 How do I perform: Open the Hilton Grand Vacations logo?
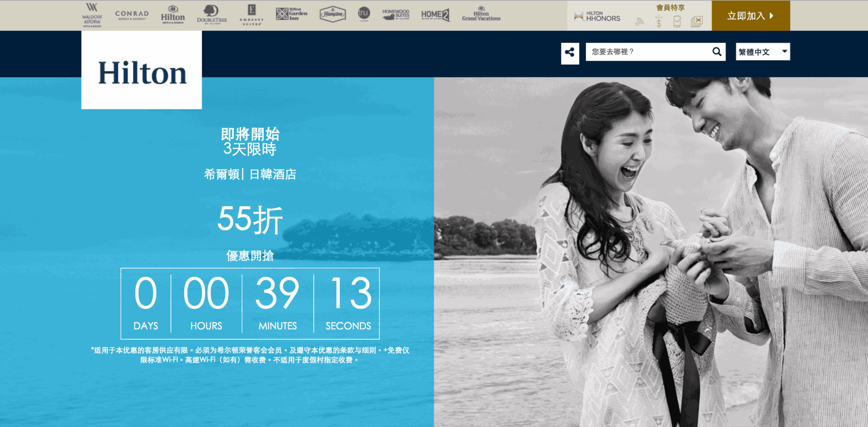(481, 14)
